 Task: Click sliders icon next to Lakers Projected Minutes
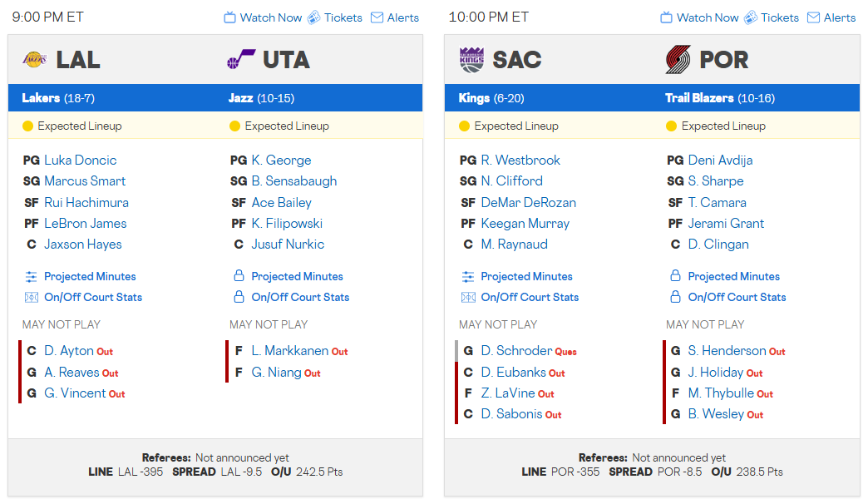pyautogui.click(x=32, y=276)
